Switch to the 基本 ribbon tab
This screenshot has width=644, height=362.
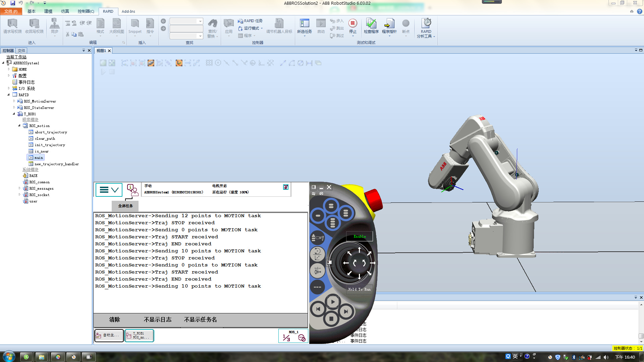tap(32, 11)
